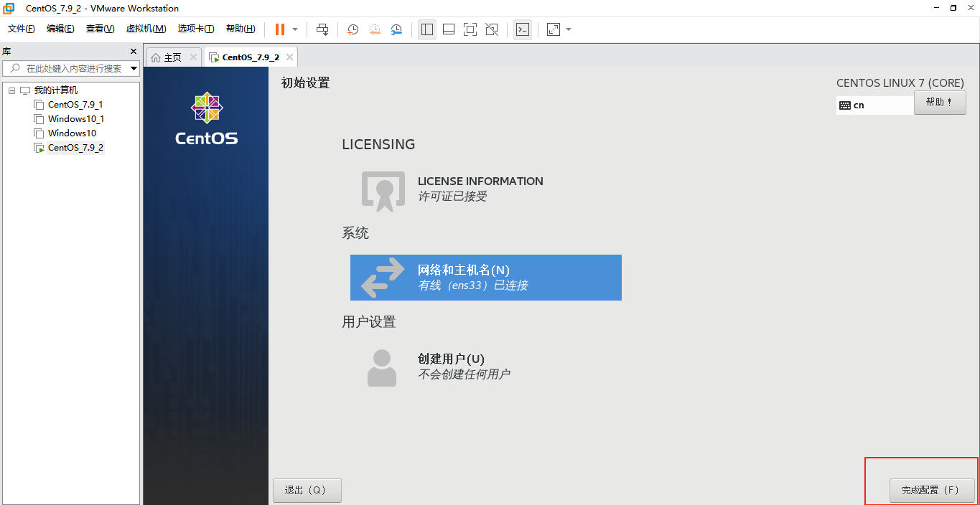Switch to the 主页 tab
The width and height of the screenshot is (980, 505).
click(172, 57)
